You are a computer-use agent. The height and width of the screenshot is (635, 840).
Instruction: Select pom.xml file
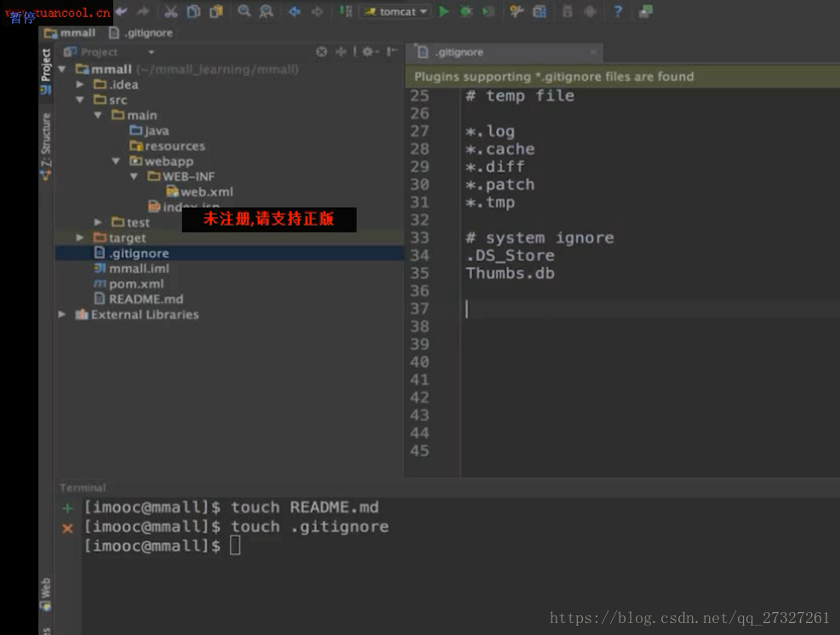pyautogui.click(x=129, y=284)
